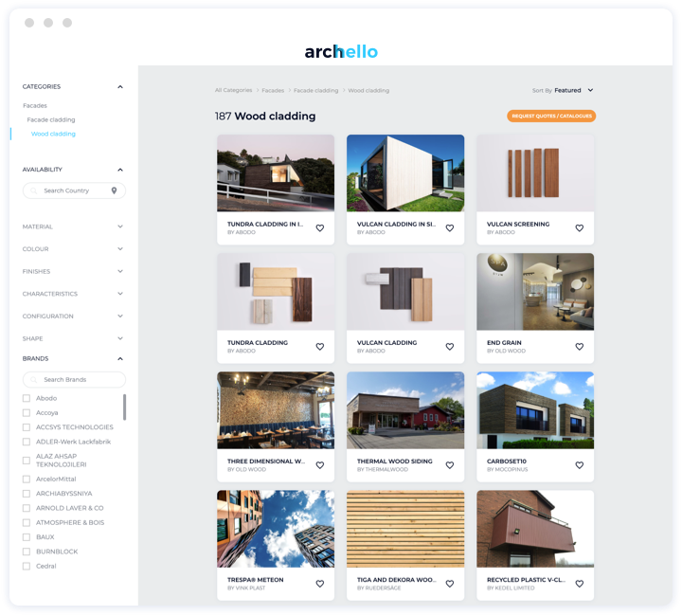682x616 pixels.
Task: Expand the Finishes filter
Action: 120,271
